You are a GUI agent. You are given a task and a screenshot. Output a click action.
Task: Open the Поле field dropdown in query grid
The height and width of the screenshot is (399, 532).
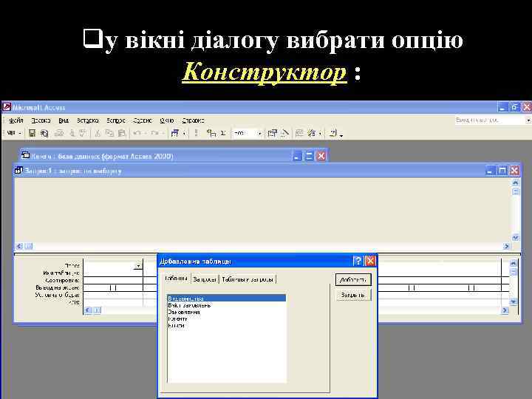click(138, 266)
